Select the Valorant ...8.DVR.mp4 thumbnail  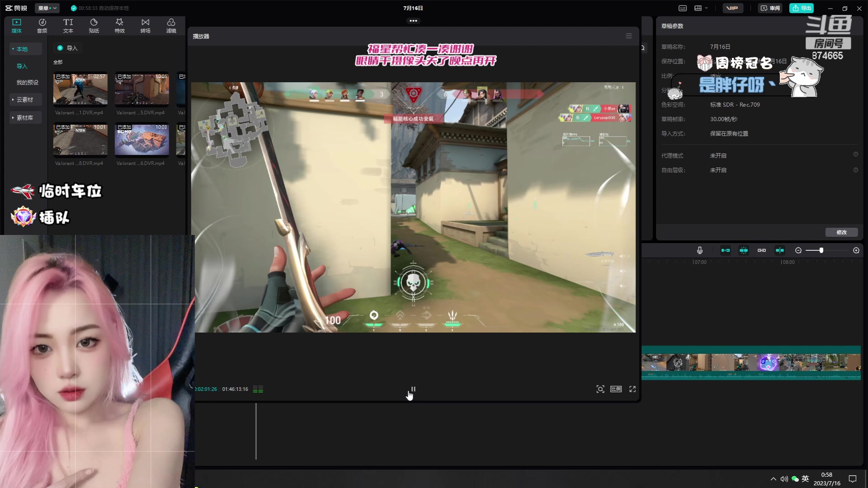coord(80,140)
